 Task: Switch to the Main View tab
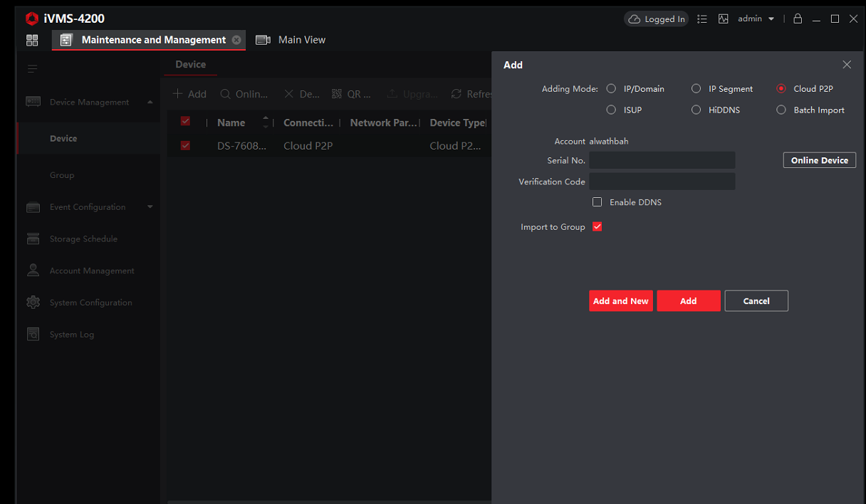(291, 40)
